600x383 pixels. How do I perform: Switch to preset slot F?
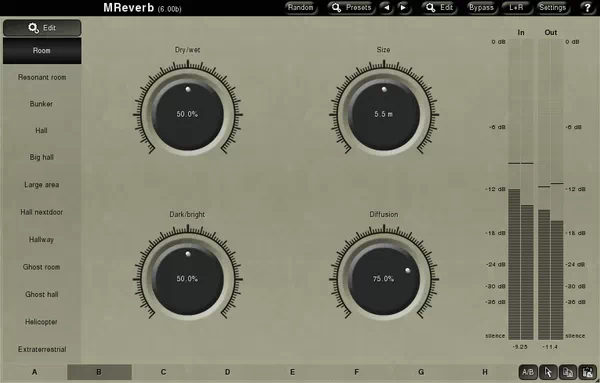(x=357, y=372)
